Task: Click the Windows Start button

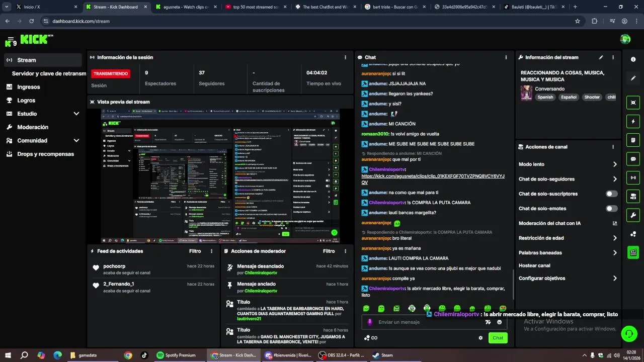Action: (x=8, y=355)
